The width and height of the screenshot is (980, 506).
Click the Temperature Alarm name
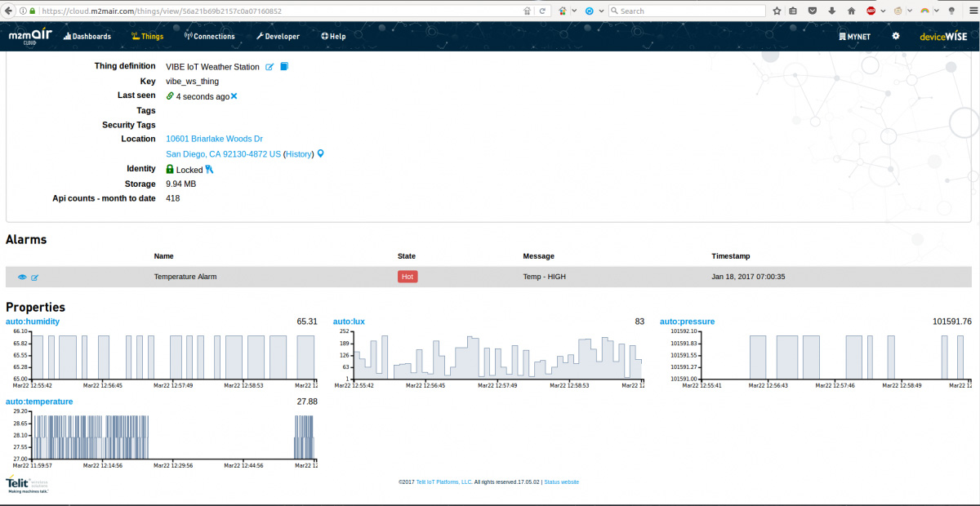coord(185,277)
